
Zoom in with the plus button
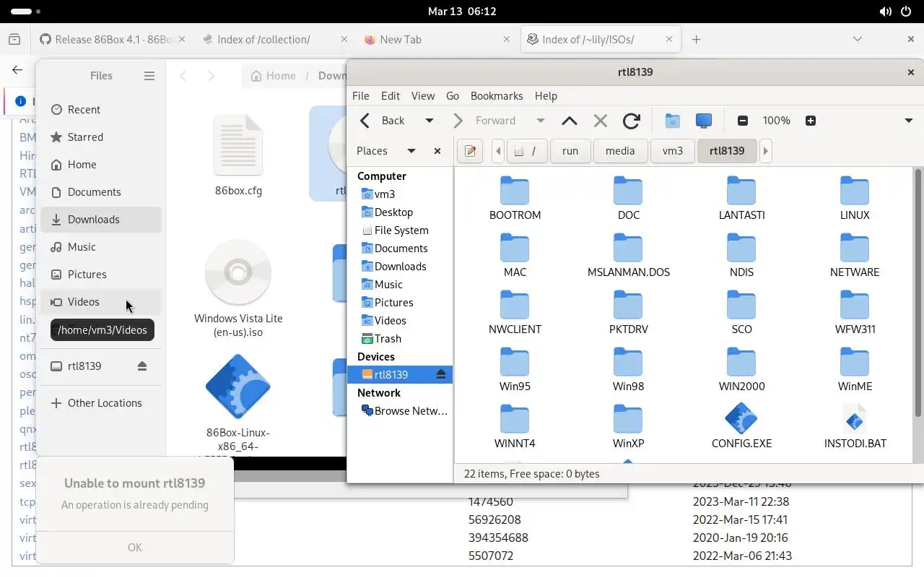(x=811, y=121)
